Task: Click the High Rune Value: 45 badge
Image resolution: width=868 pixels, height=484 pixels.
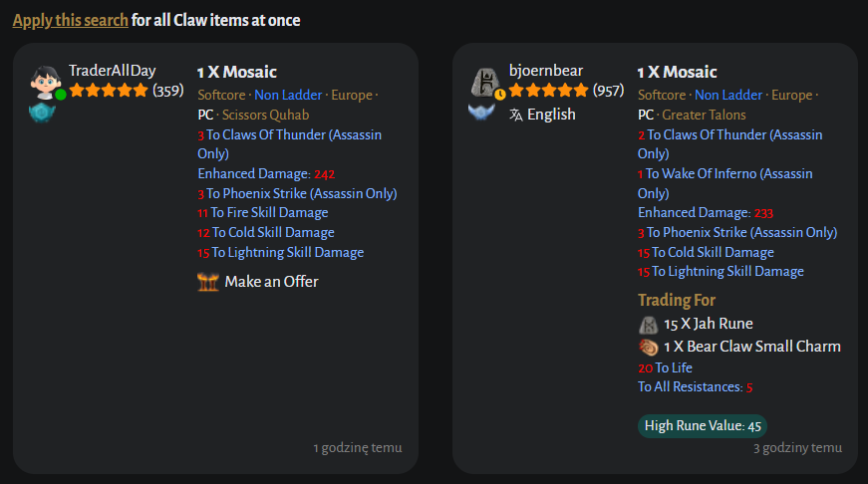Action: pyautogui.click(x=703, y=426)
